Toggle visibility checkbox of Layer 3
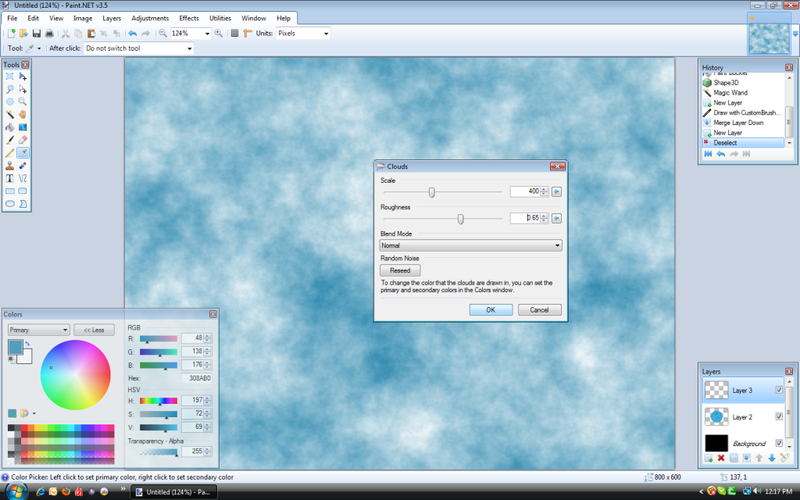Viewport: 800px width, 500px height. [779, 390]
